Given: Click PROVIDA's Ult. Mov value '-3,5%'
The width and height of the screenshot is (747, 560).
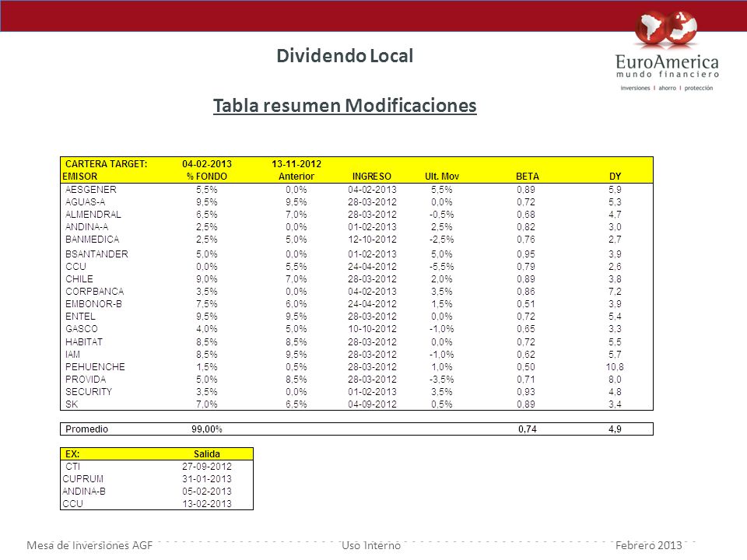Looking at the screenshot, I should coord(442,379).
